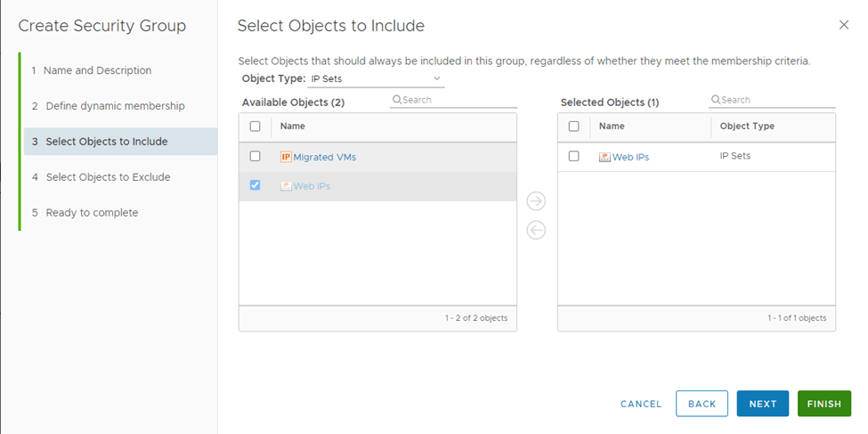Open step 5 Ready to complete
The image size is (868, 434).
(92, 213)
